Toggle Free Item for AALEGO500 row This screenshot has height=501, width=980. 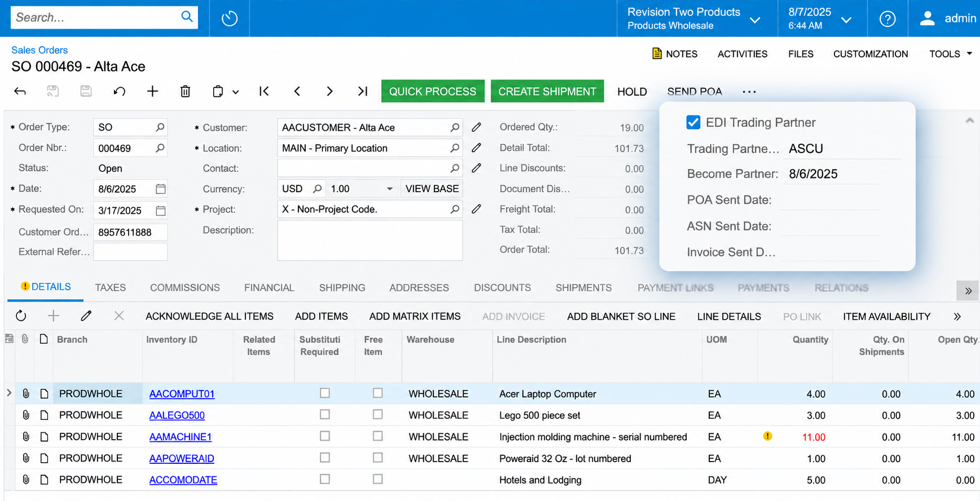378,414
